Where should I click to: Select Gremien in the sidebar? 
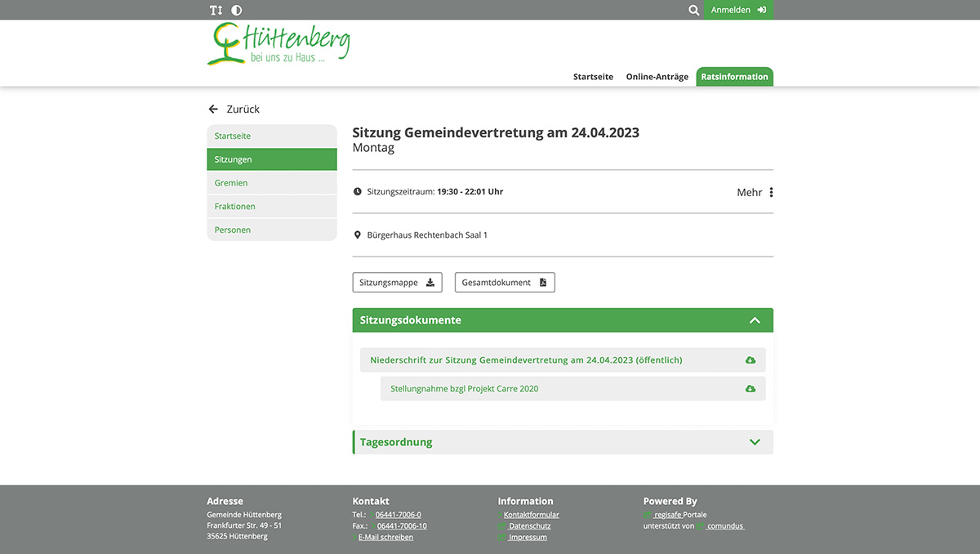230,182
